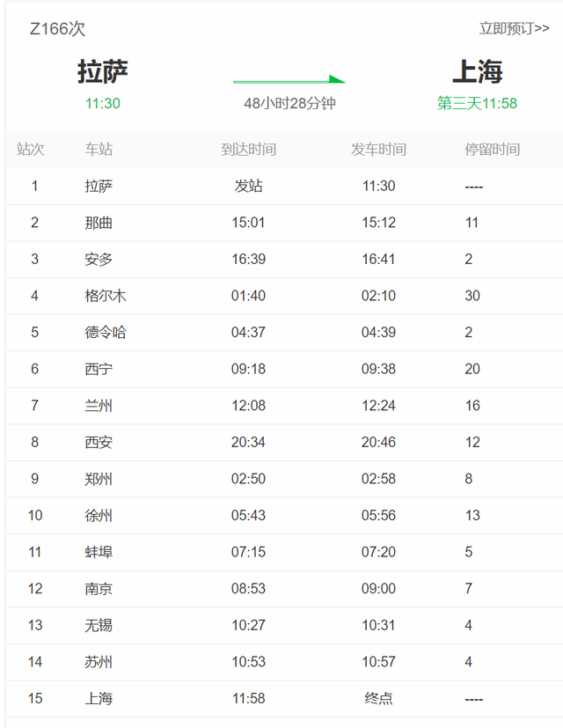Click the 上海 destination city heading
The height and width of the screenshot is (728, 563).
[477, 72]
